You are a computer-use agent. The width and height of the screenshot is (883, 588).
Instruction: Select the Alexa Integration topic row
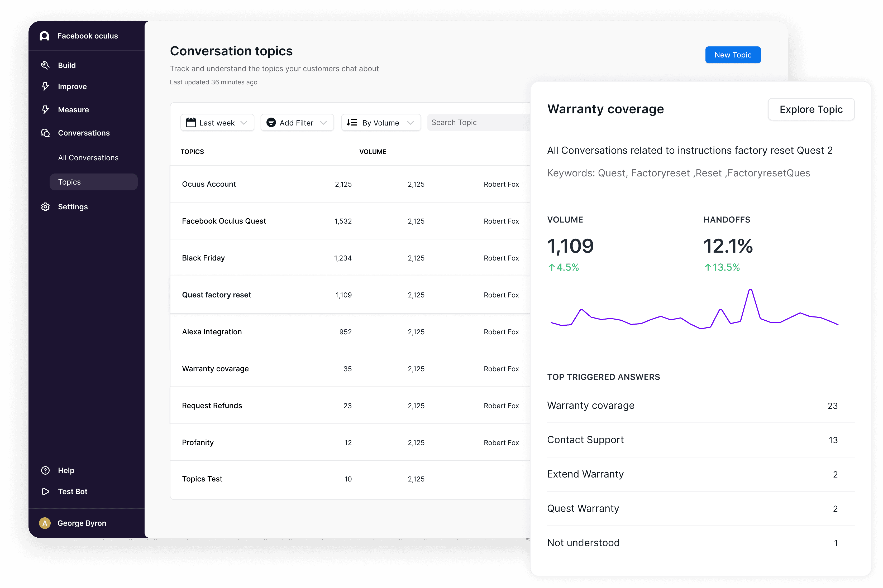[x=350, y=331]
